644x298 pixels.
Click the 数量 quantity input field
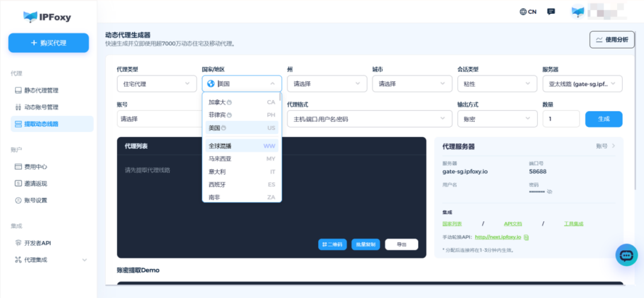(x=560, y=119)
